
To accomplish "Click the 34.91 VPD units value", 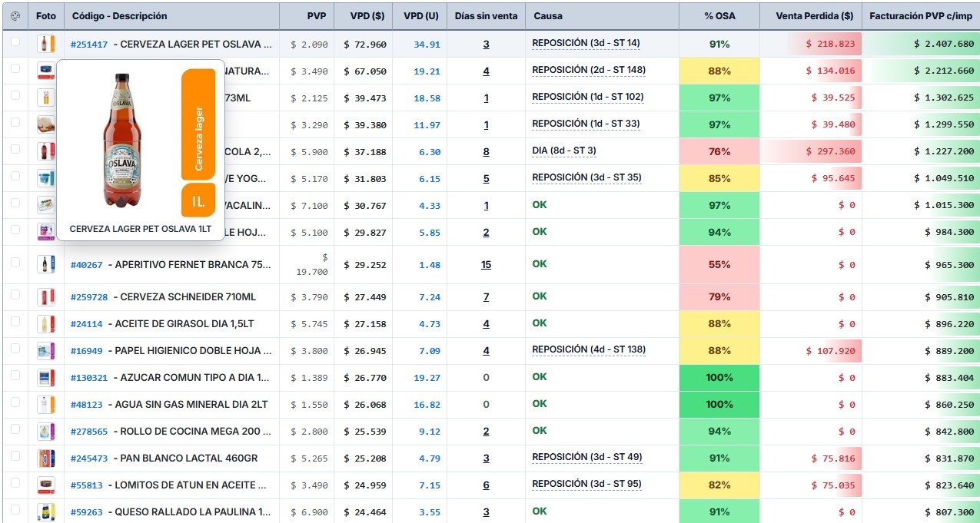I will click(427, 45).
